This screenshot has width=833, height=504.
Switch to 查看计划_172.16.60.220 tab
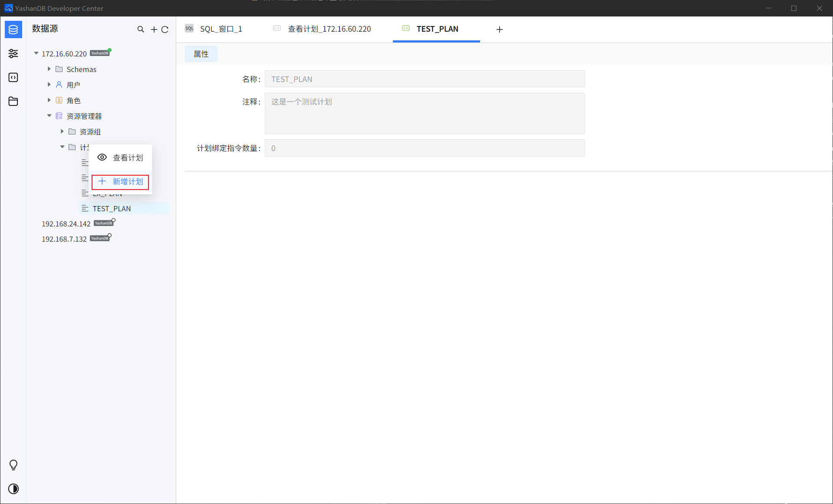tap(329, 29)
